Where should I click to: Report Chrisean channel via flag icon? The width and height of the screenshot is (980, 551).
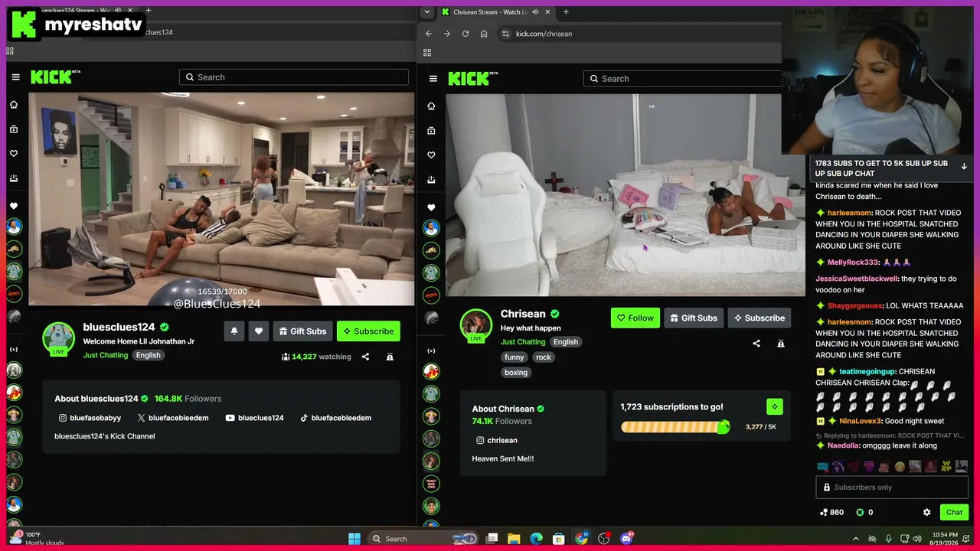pos(781,344)
